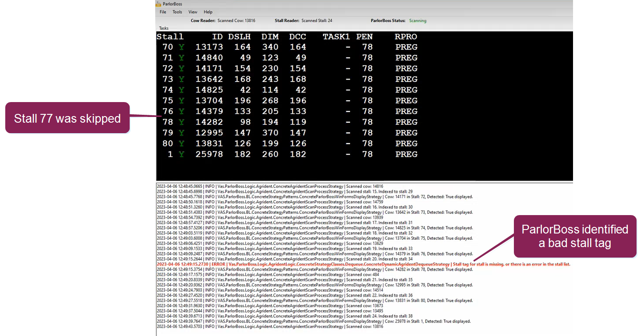Select cow ID 14379 in stall 76

click(209, 111)
